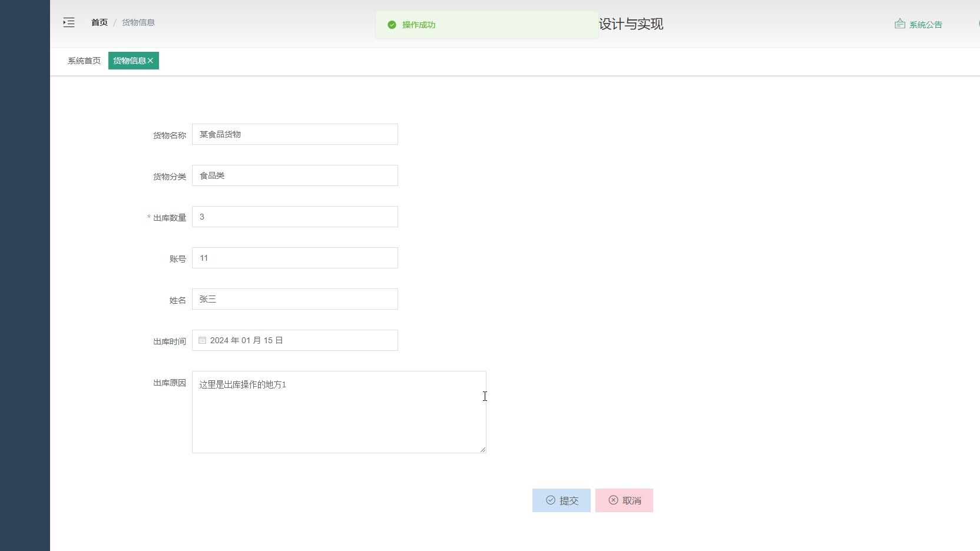The width and height of the screenshot is (980, 551).
Task: Click the 货物名称 input field
Action: point(295,134)
